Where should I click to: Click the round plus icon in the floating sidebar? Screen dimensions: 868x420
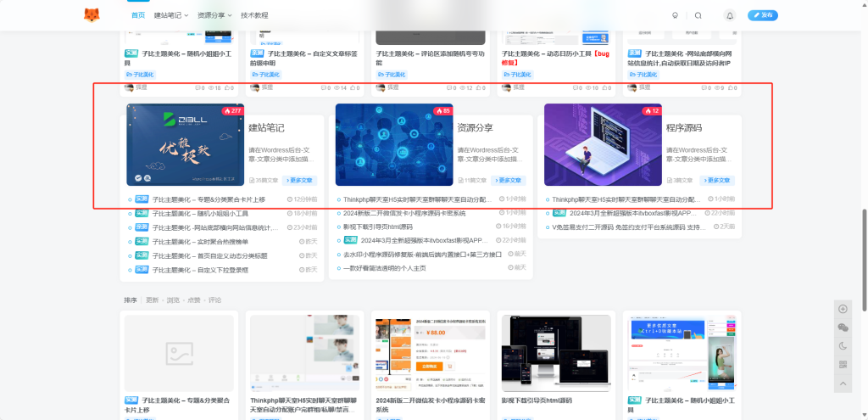[x=843, y=309]
